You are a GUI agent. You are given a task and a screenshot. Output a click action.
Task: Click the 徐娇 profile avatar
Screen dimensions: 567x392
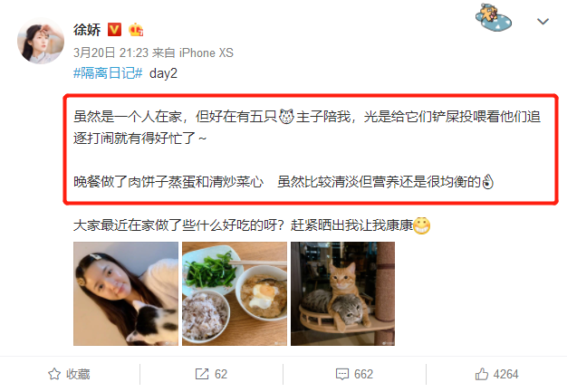point(41,41)
